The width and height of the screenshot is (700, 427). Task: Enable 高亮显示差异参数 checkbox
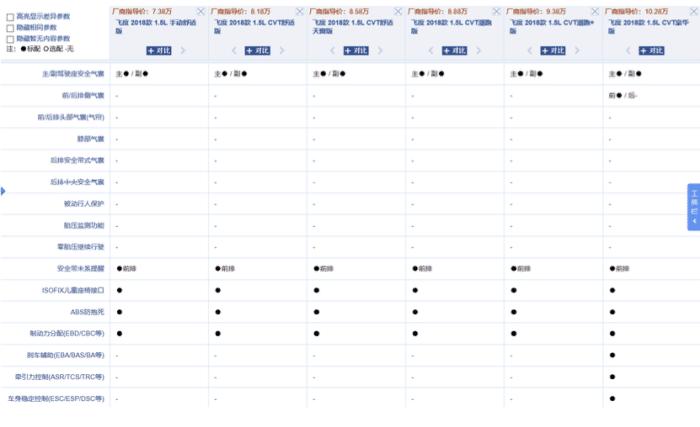tap(10, 17)
